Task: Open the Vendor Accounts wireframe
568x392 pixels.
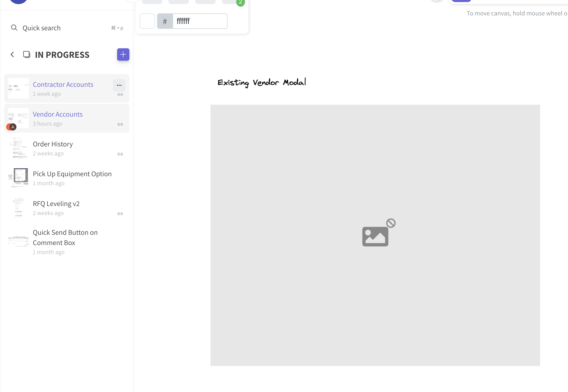Action: (x=58, y=114)
